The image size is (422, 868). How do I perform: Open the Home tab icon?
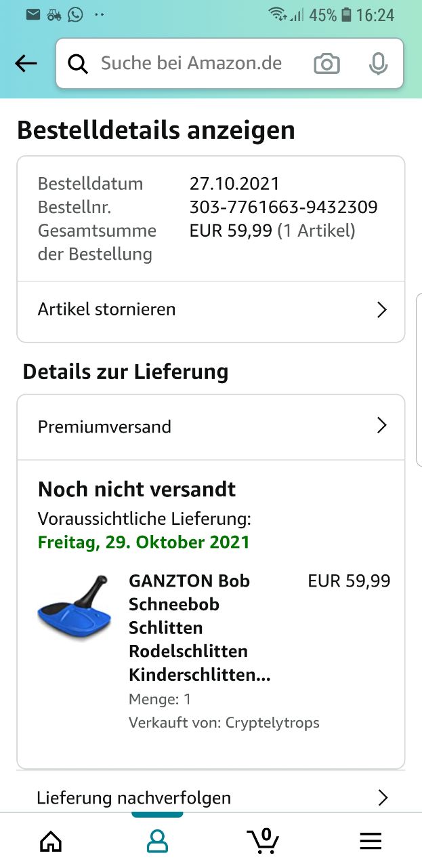51,842
